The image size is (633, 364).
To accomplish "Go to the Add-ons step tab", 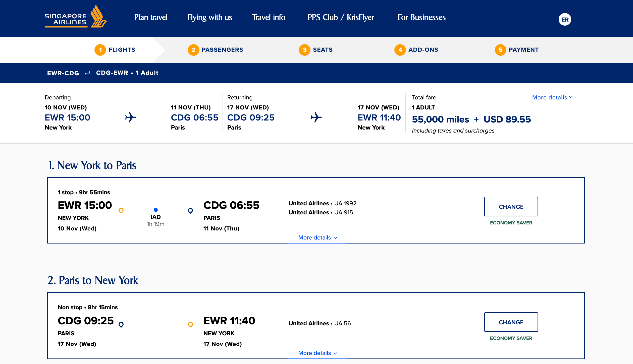I will pos(416,50).
